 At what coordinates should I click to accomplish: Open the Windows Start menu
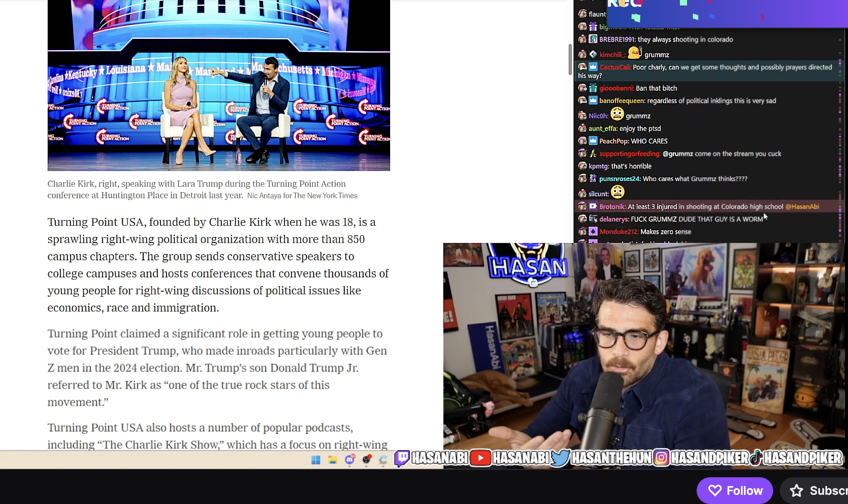coord(316,460)
